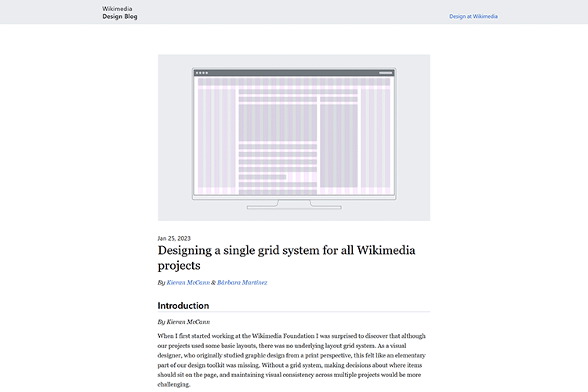Click the shortest text line in the illustrated layout
Screen dimensions: 588x392
click(262, 176)
